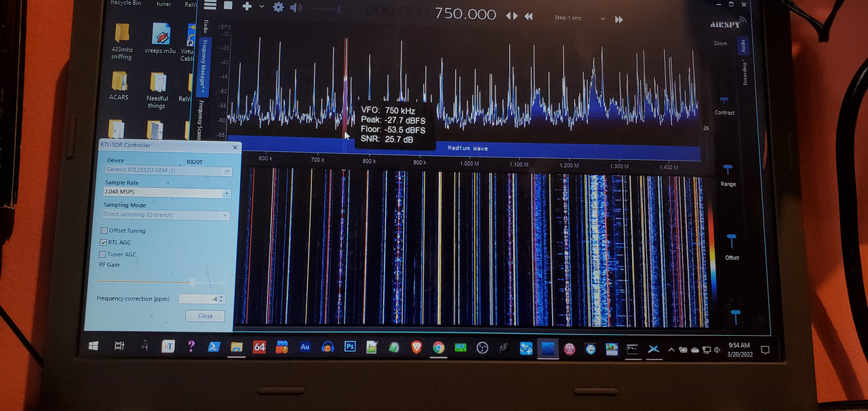
Task: Click the Close button in RTL-SDR Controller
Action: click(205, 315)
